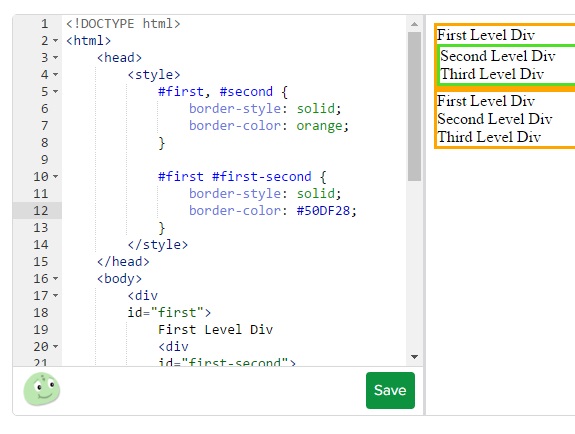575x434 pixels.
Task: Click the editor vertical scrollbar thumb
Action: click(414, 106)
